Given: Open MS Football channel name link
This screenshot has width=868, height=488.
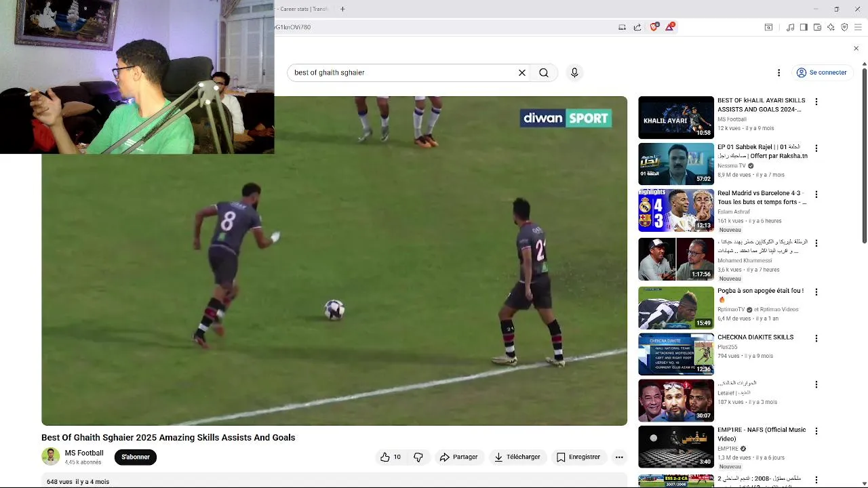Looking at the screenshot, I should [x=84, y=453].
